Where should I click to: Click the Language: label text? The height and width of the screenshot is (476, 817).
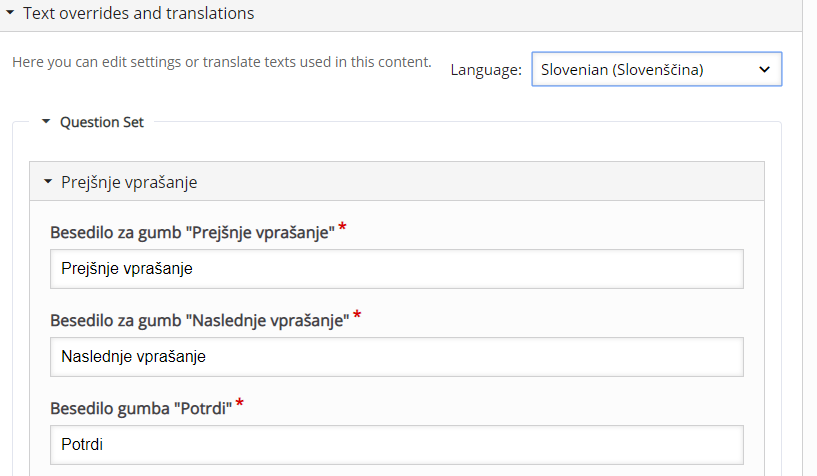coord(486,70)
